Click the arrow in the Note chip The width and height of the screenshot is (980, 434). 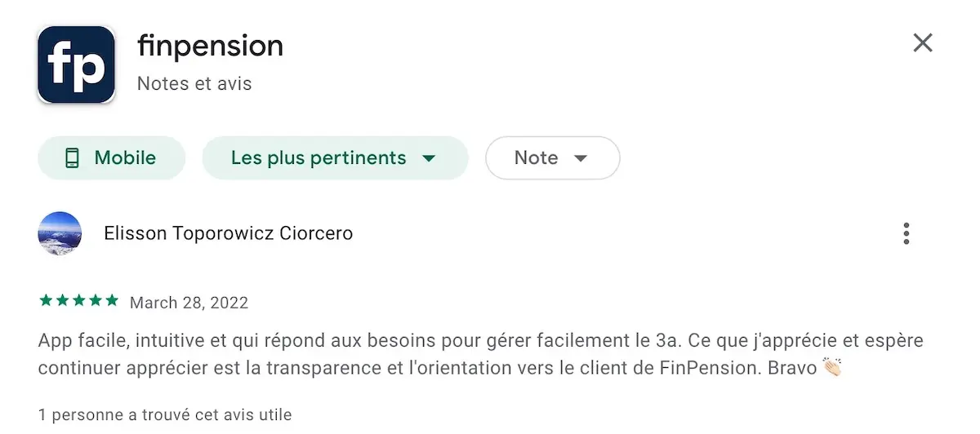click(581, 158)
